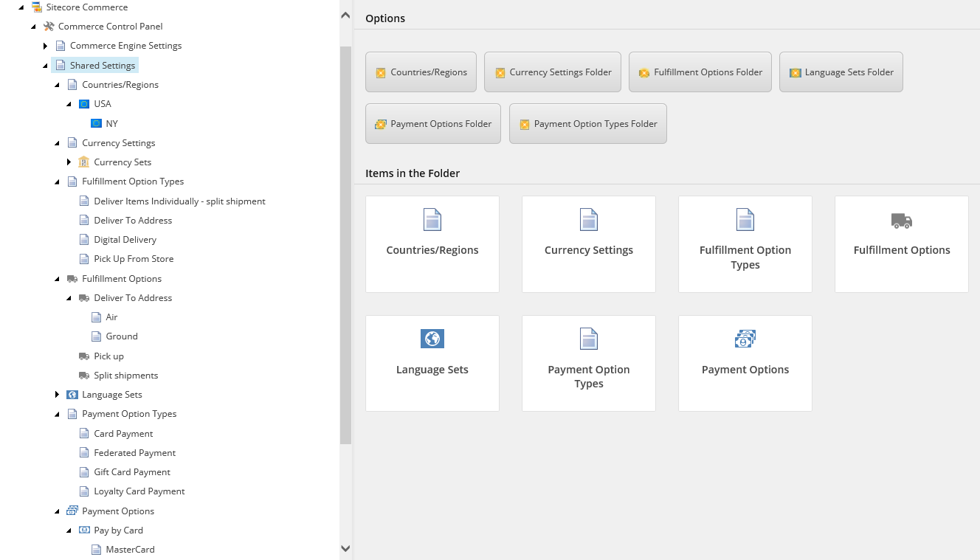The width and height of the screenshot is (980, 560).
Task: Click the Air shipping document icon
Action: 96,317
